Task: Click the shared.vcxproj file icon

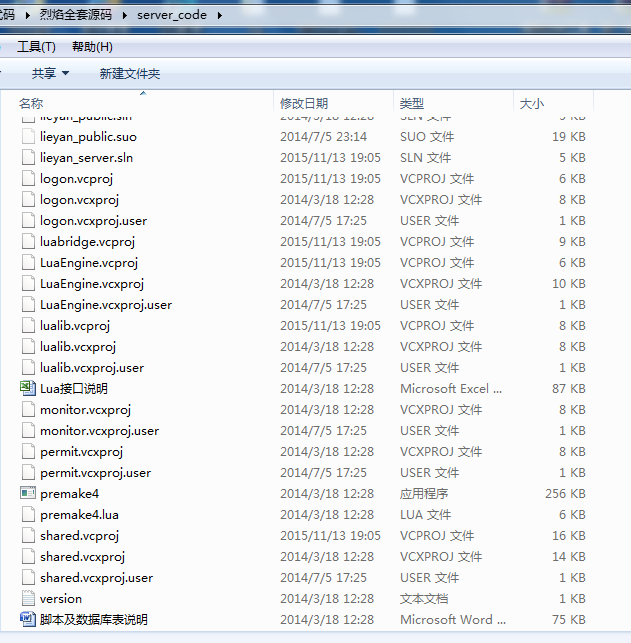Action: coord(28,556)
